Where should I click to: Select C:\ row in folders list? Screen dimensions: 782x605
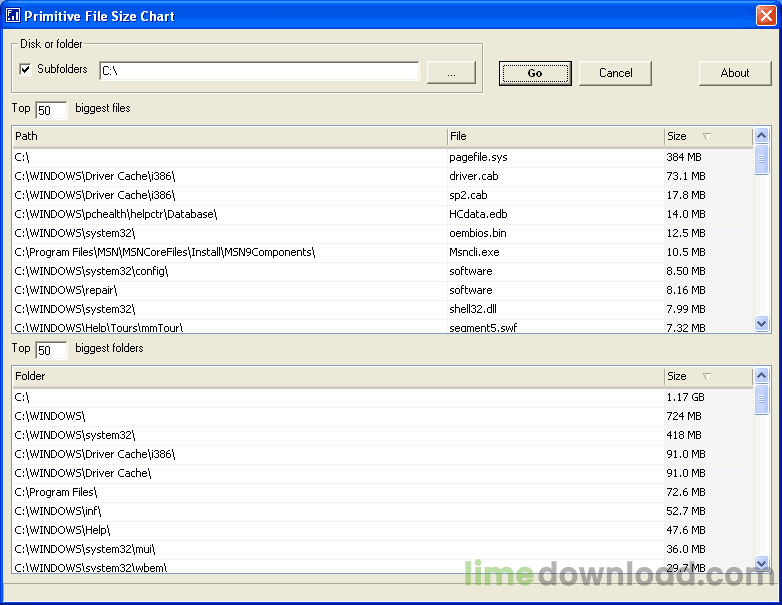click(x=383, y=397)
